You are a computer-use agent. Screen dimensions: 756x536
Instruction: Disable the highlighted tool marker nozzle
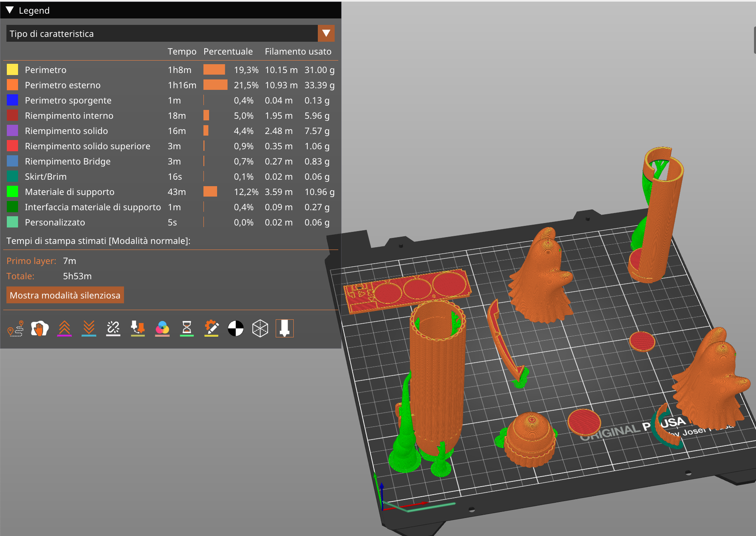point(285,329)
